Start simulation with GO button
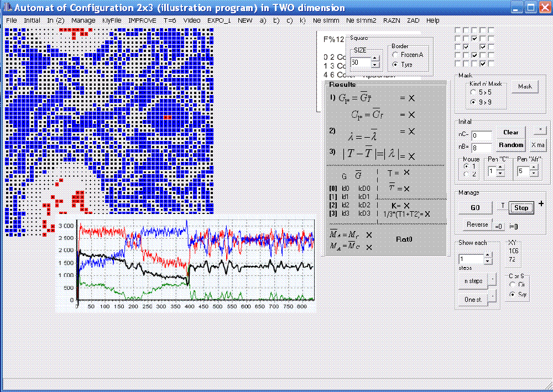The width and height of the screenshot is (553, 392). 475,208
